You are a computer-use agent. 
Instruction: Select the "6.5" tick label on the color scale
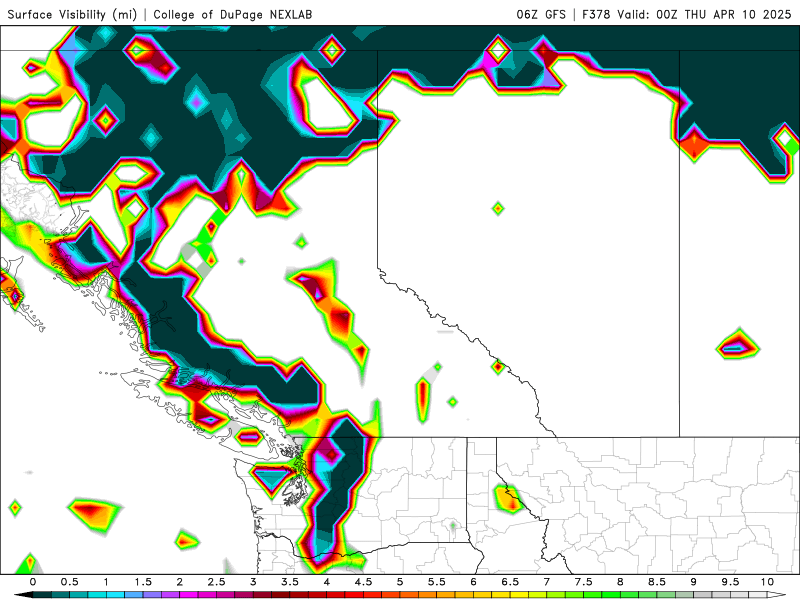510,582
